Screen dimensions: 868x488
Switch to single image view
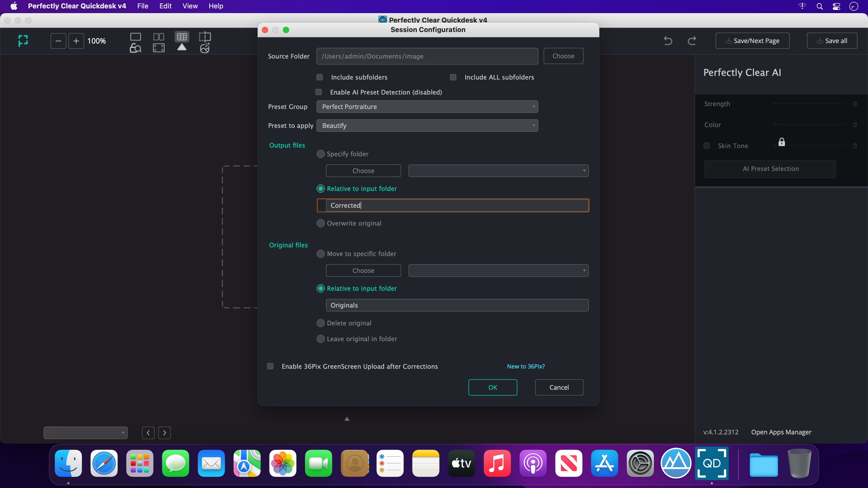135,36
